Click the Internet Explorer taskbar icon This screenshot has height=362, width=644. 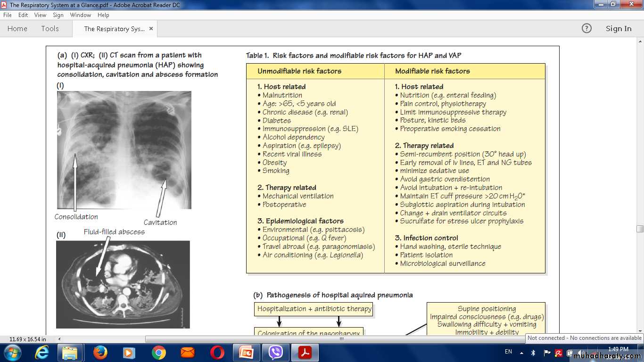pyautogui.click(x=42, y=353)
